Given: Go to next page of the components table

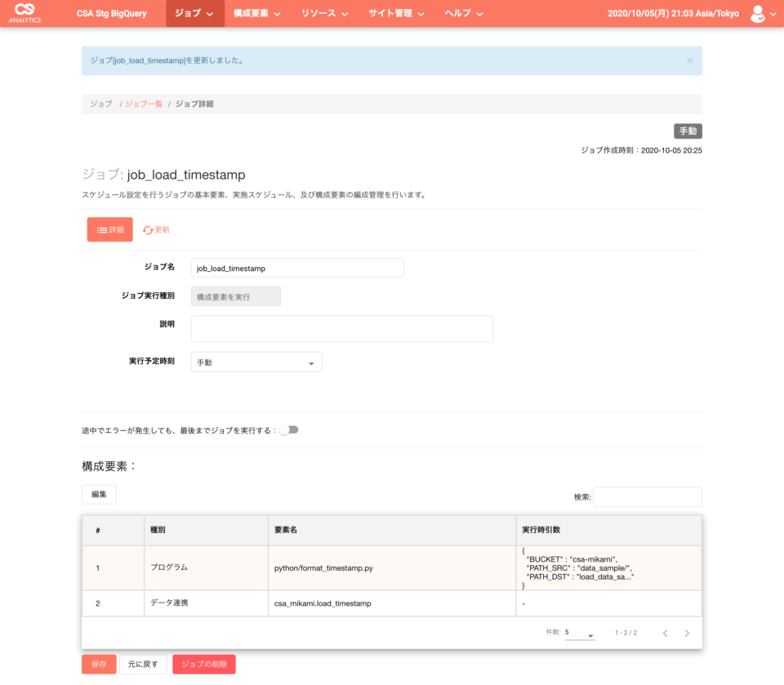Looking at the screenshot, I should click(687, 633).
